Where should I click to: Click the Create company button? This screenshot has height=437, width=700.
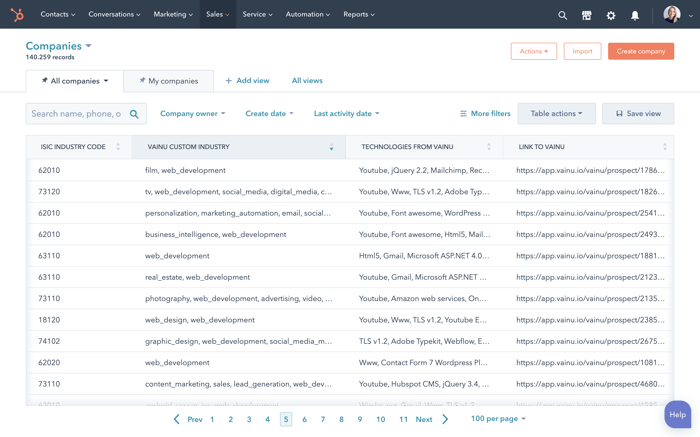click(x=640, y=51)
